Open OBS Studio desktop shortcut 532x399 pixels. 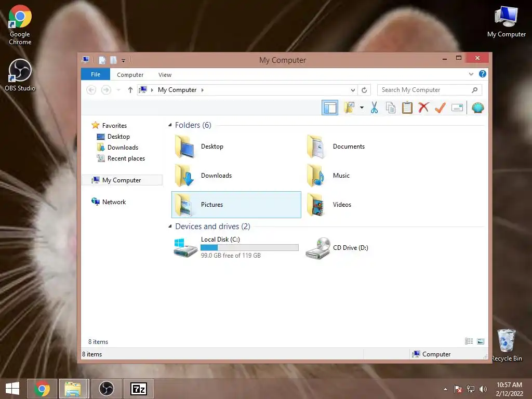[20, 75]
